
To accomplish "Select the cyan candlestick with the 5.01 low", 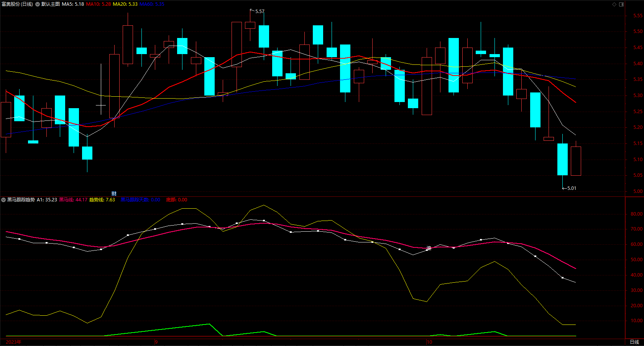I will 562,159.
